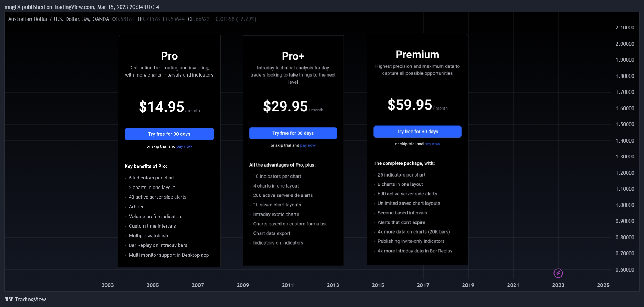644x307 pixels.
Task: Click the 0.60000 price axis label
Action: click(x=625, y=270)
